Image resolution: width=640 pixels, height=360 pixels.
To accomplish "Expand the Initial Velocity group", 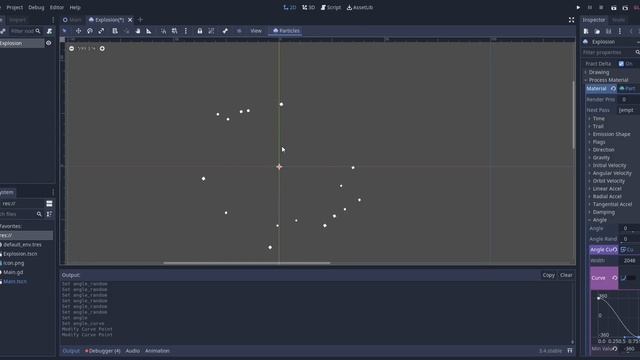I will (609, 165).
